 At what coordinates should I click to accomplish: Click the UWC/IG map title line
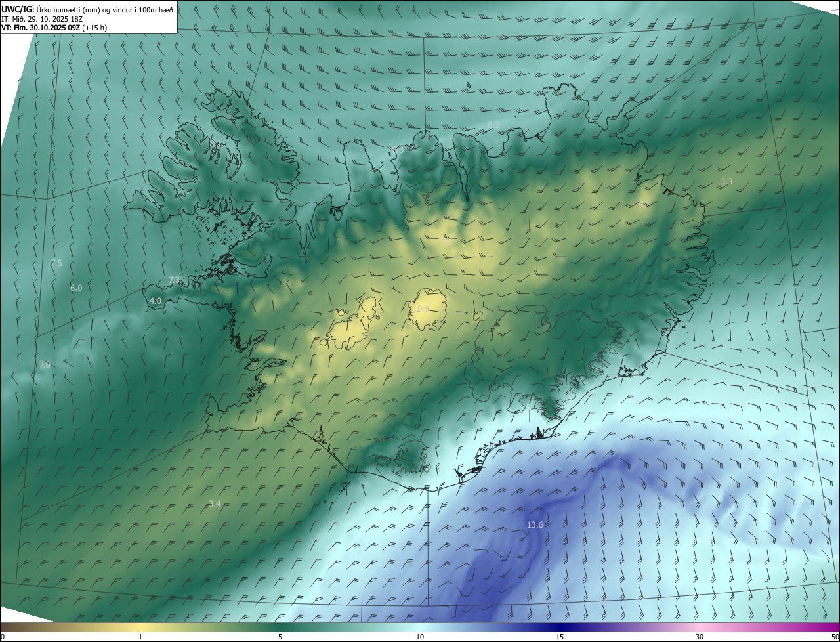click(x=87, y=9)
